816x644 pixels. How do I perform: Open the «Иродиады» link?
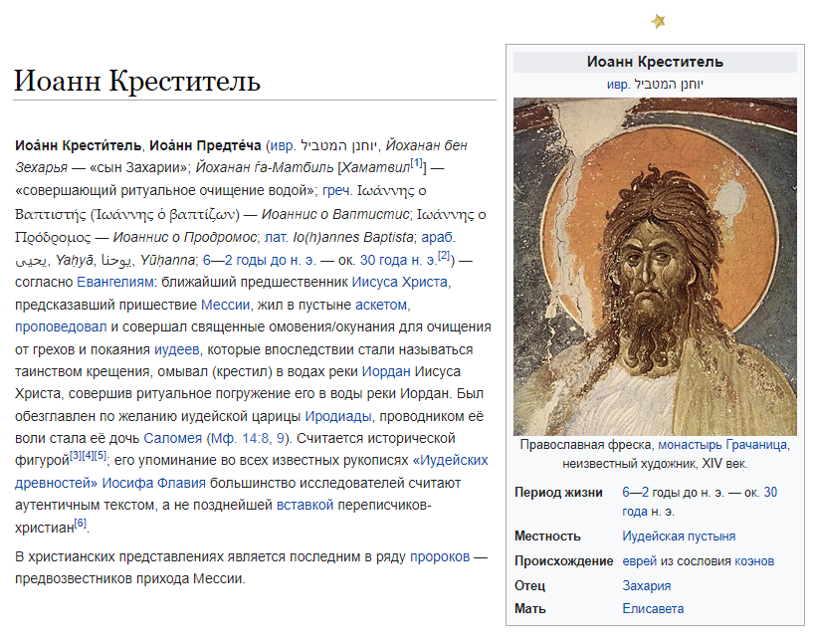338,416
